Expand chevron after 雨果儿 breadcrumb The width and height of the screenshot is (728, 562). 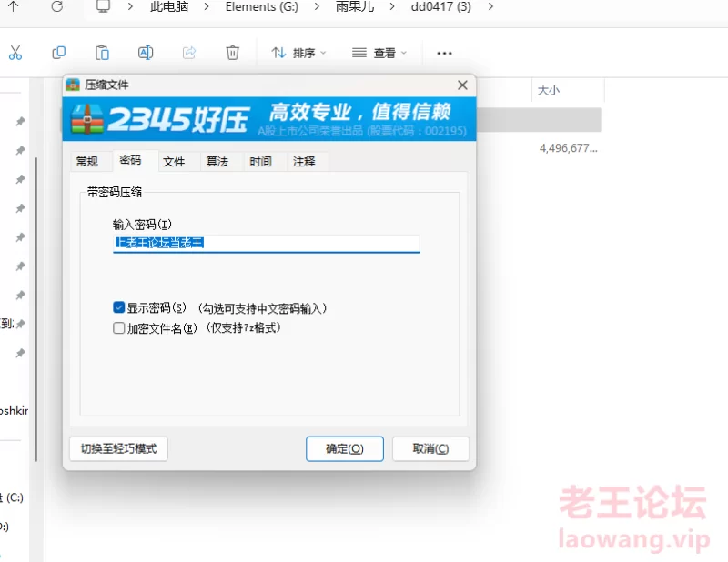click(x=392, y=6)
